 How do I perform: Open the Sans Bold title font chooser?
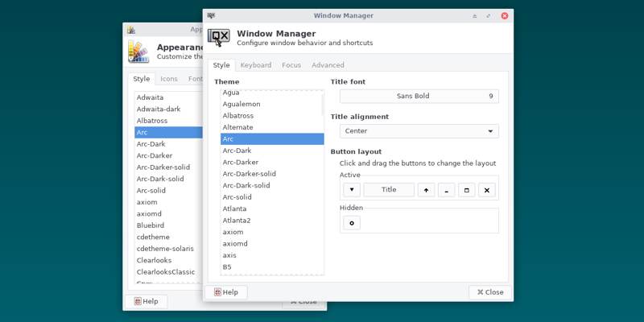[x=419, y=97]
